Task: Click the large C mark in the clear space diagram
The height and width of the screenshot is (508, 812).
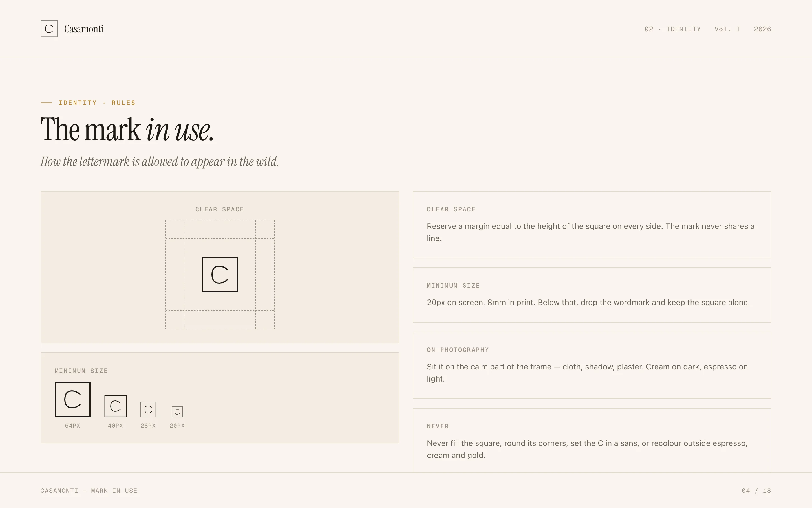Action: coord(220,275)
